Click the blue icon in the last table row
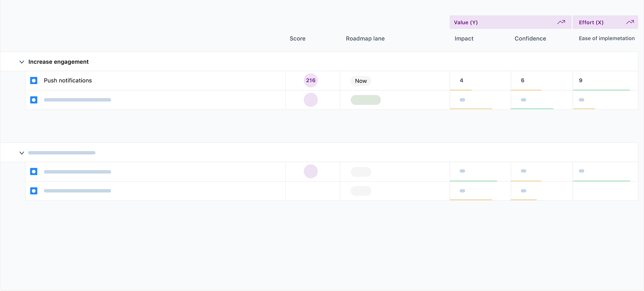Image resolution: width=644 pixels, height=291 pixels. [34, 191]
